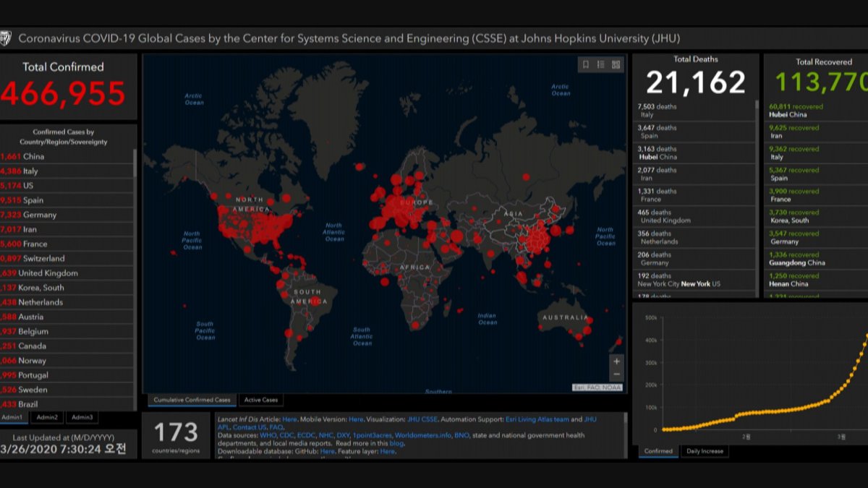Select Norway in the confirmed cases list
The height and width of the screenshot is (488, 868).
point(67,360)
